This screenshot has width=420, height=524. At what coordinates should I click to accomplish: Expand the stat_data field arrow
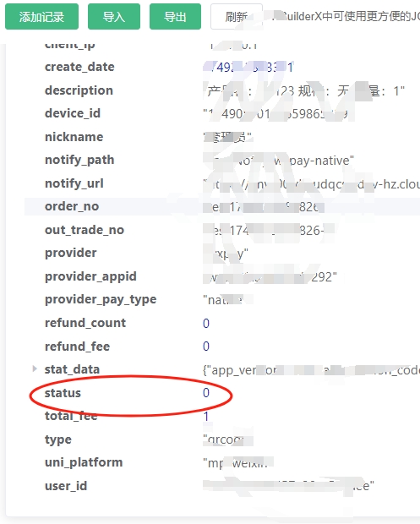pos(35,369)
